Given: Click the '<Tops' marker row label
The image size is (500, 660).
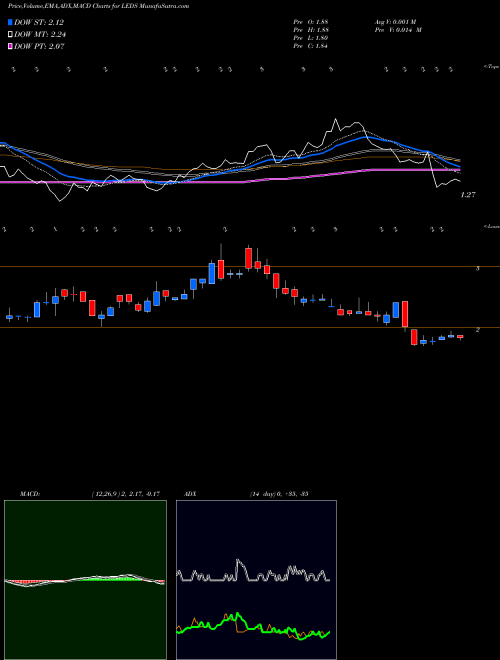Looking at the screenshot, I should (x=492, y=67).
